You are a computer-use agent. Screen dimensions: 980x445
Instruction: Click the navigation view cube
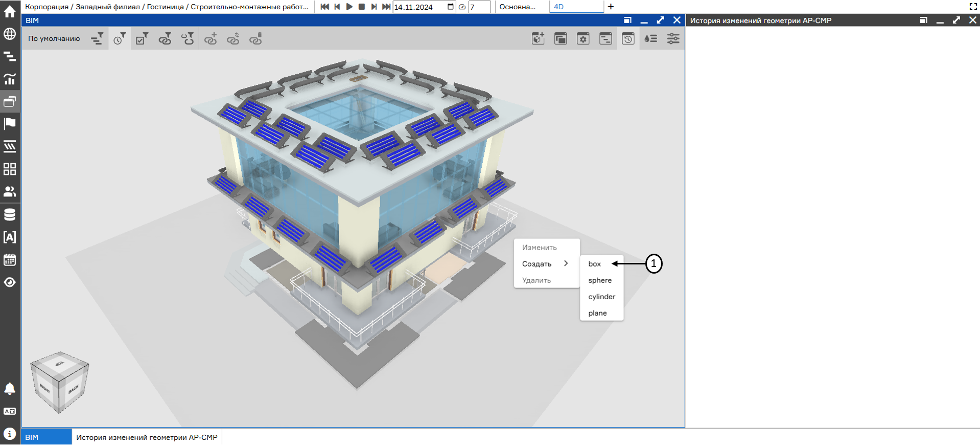point(60,382)
